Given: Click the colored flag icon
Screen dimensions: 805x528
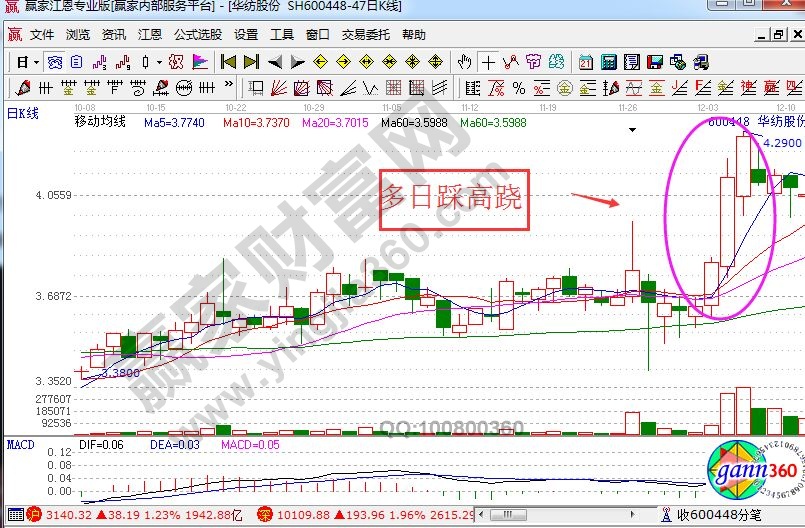Looking at the screenshot, I should (x=200, y=62).
